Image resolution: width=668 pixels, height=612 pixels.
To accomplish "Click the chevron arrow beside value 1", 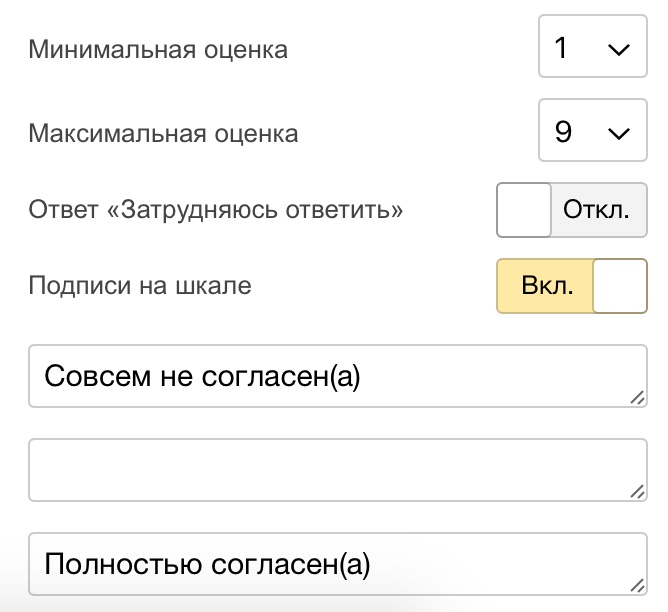I will tap(619, 50).
